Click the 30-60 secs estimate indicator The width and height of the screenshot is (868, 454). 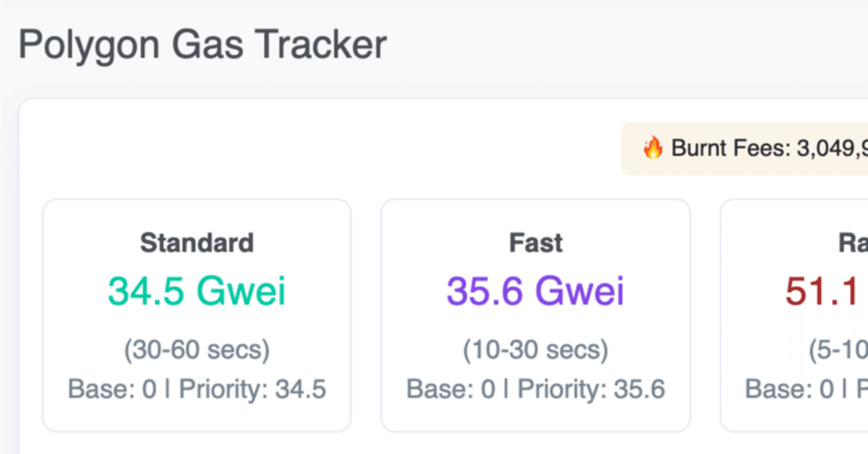(x=197, y=349)
